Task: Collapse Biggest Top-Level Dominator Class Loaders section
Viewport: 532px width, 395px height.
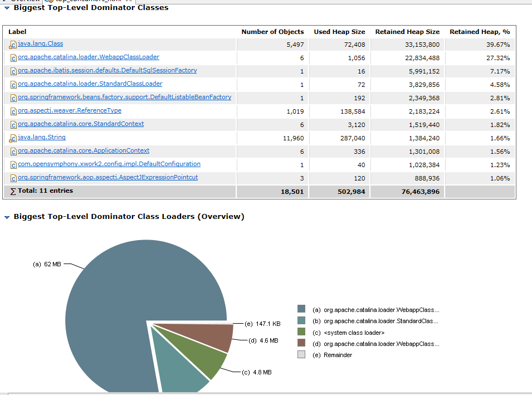Action: (7, 217)
